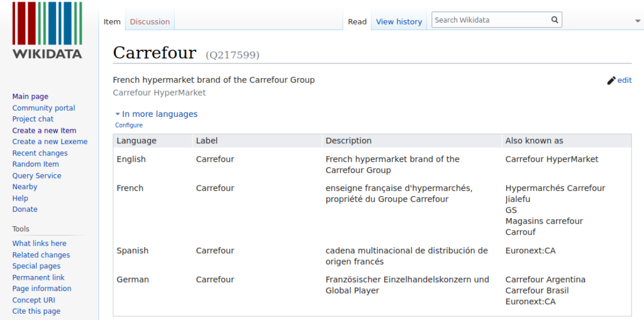Click Carrefour HyperMarket in the English row
Image resolution: width=644 pixels, height=320 pixels.
point(552,160)
